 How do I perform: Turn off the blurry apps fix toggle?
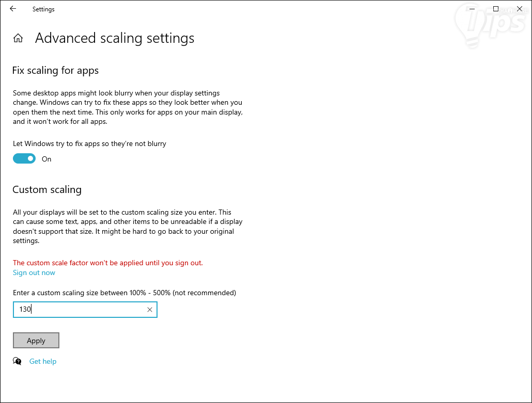point(24,159)
